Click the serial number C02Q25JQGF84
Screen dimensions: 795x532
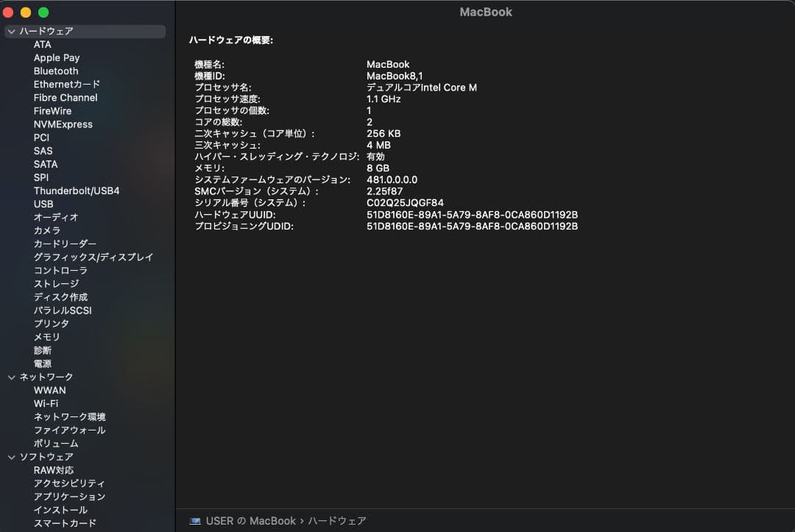405,202
